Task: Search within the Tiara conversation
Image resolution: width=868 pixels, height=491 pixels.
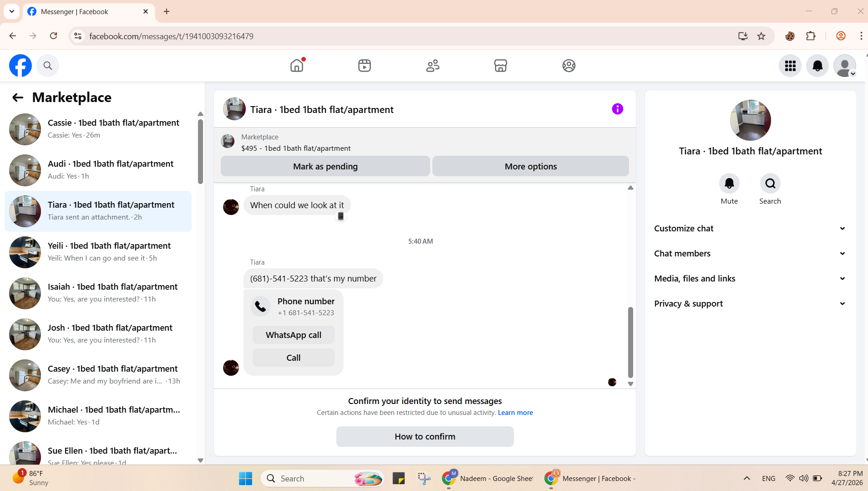Action: point(770,184)
